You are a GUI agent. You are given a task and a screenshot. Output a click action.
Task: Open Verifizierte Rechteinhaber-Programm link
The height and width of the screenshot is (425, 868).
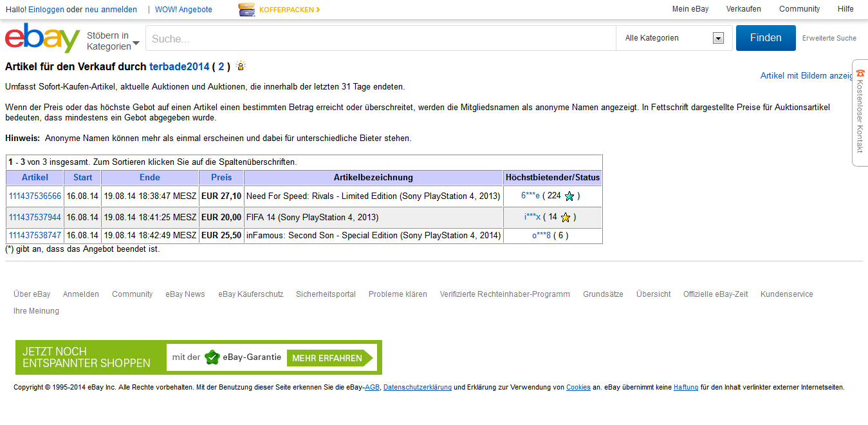pos(505,294)
